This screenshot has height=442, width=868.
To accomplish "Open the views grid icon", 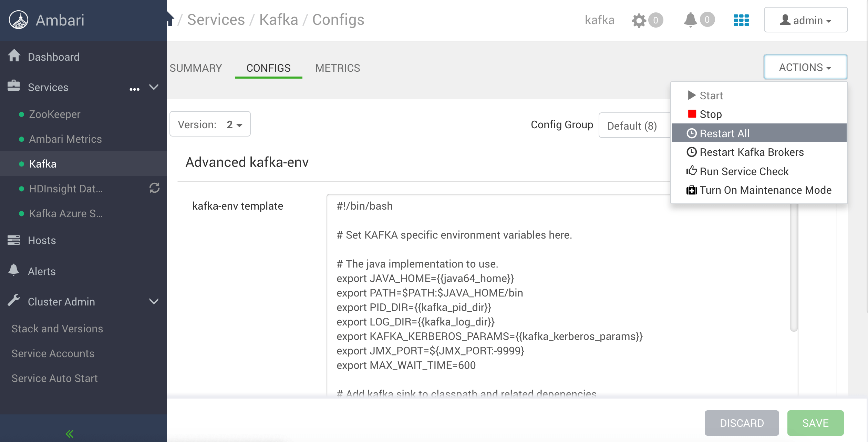I will (x=741, y=20).
